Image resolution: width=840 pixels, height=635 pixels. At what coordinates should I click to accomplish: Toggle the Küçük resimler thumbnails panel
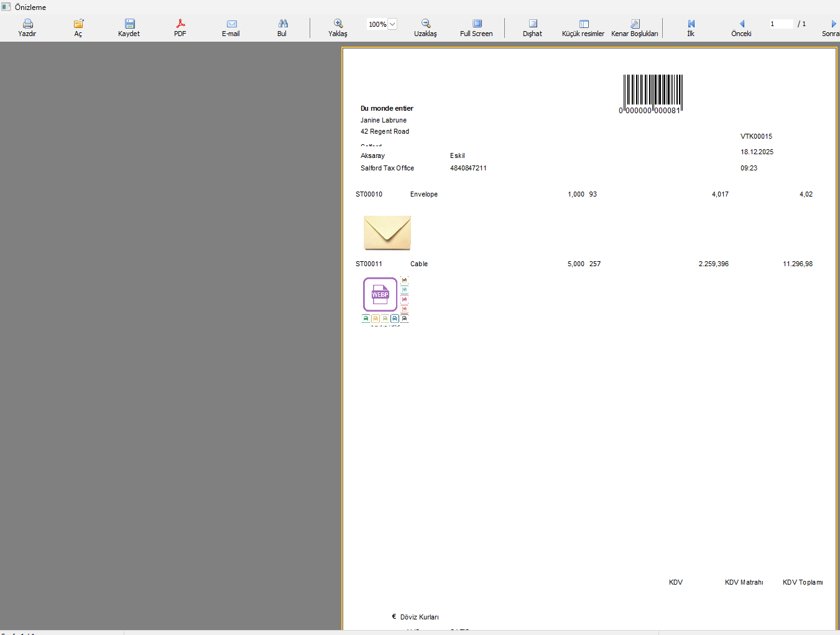tap(584, 24)
